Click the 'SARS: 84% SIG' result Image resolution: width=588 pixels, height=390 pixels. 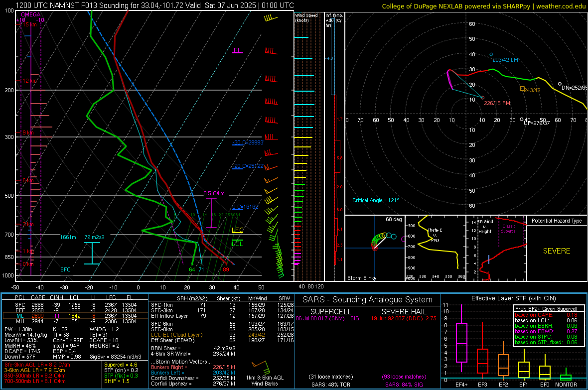tap(404, 385)
